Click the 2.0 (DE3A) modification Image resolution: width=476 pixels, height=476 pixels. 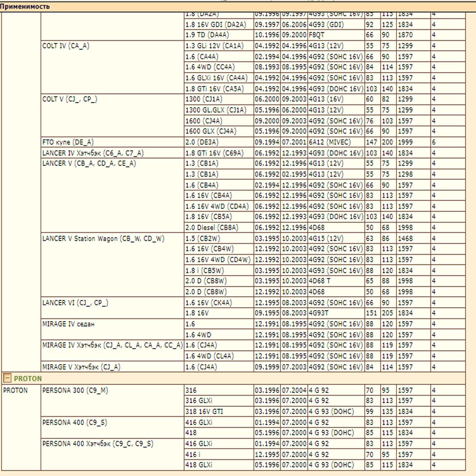[219, 142]
